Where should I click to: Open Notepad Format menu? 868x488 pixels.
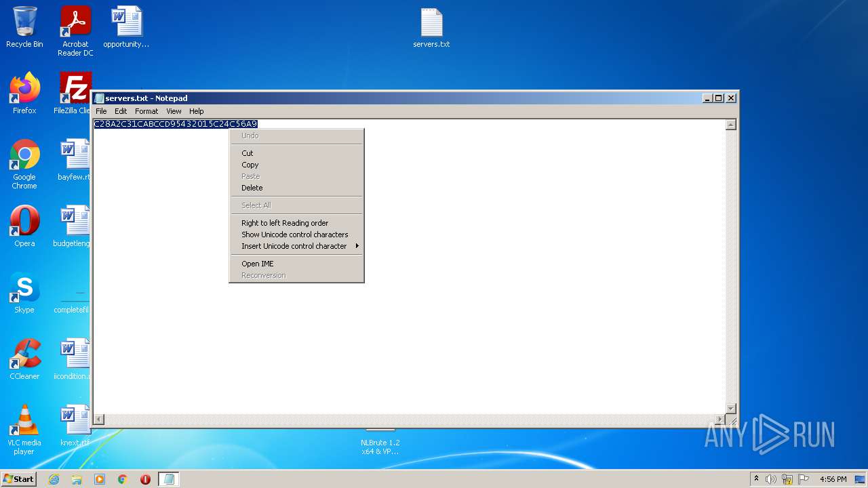click(x=146, y=111)
